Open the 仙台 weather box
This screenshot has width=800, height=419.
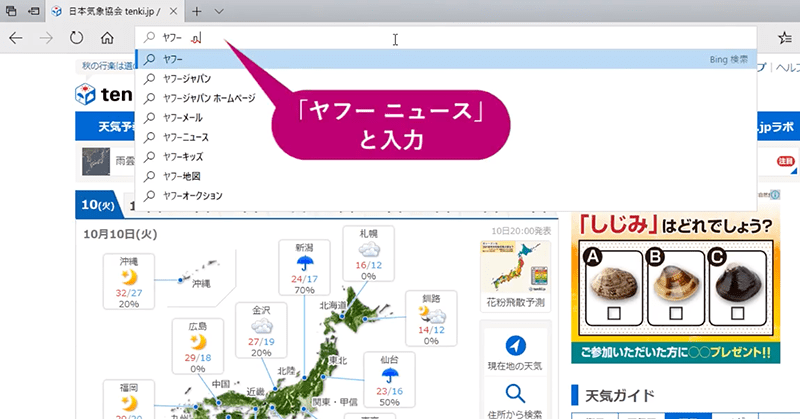pos(389,380)
